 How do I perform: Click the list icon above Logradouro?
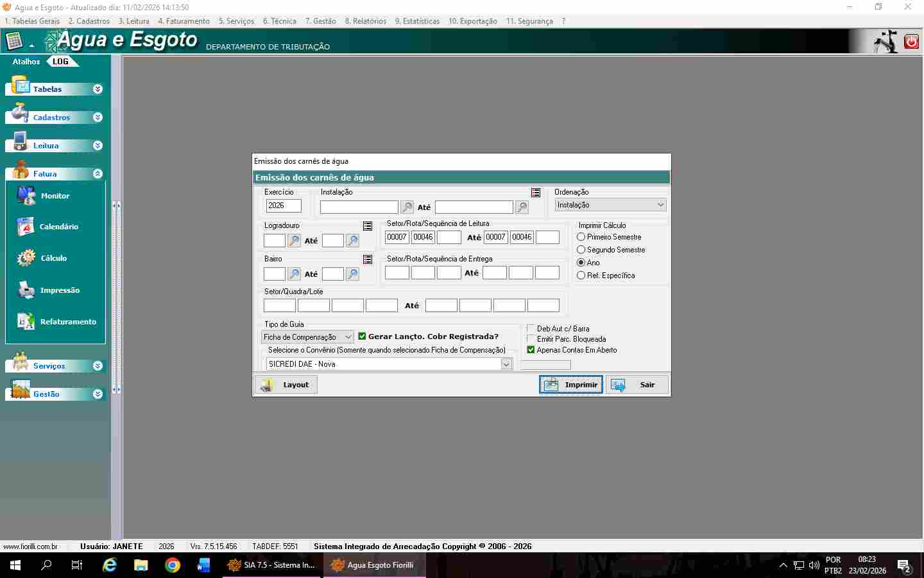coord(368,226)
